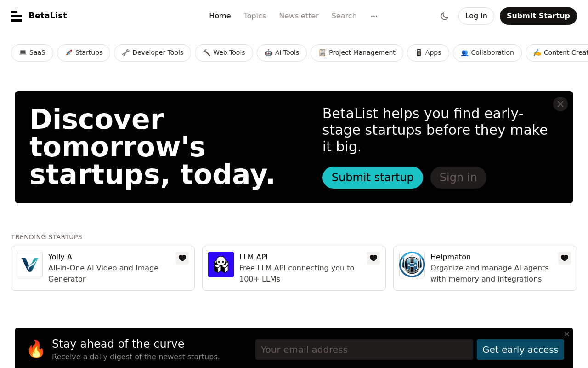
Task: Open the Search menu item
Action: [344, 16]
